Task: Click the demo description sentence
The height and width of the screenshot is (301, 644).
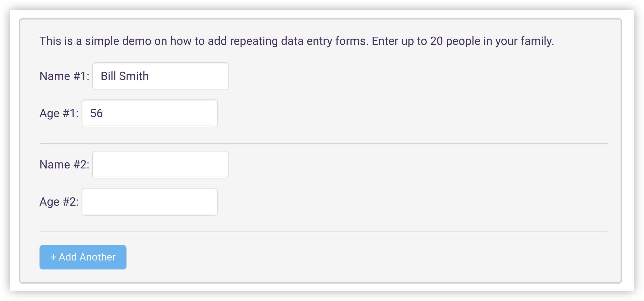Action: click(297, 41)
